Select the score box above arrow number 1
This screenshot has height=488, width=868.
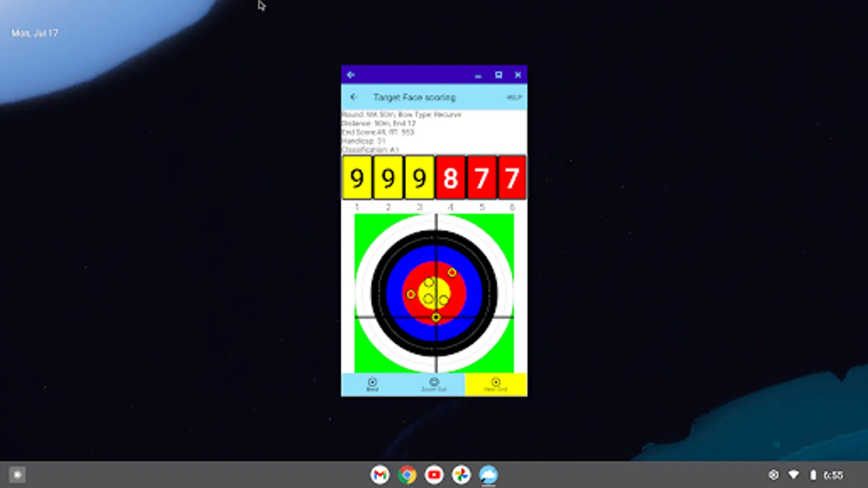click(x=357, y=178)
